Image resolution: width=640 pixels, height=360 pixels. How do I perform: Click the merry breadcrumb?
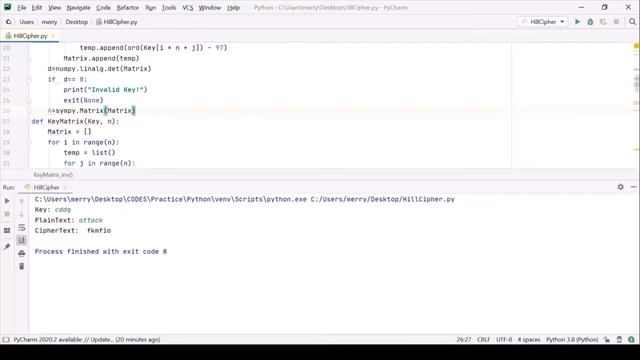49,22
